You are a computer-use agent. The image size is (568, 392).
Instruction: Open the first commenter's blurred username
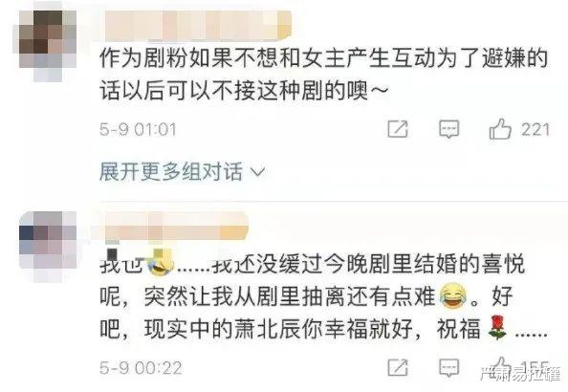(x=197, y=26)
